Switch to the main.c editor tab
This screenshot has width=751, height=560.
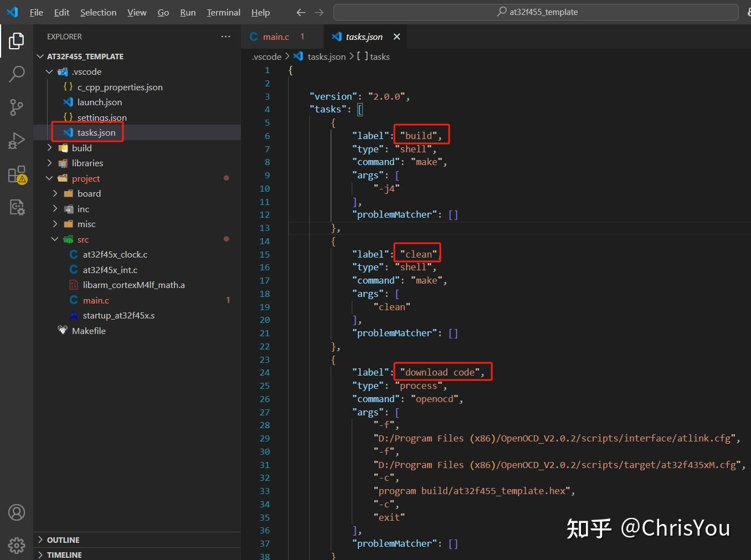[x=275, y=37]
